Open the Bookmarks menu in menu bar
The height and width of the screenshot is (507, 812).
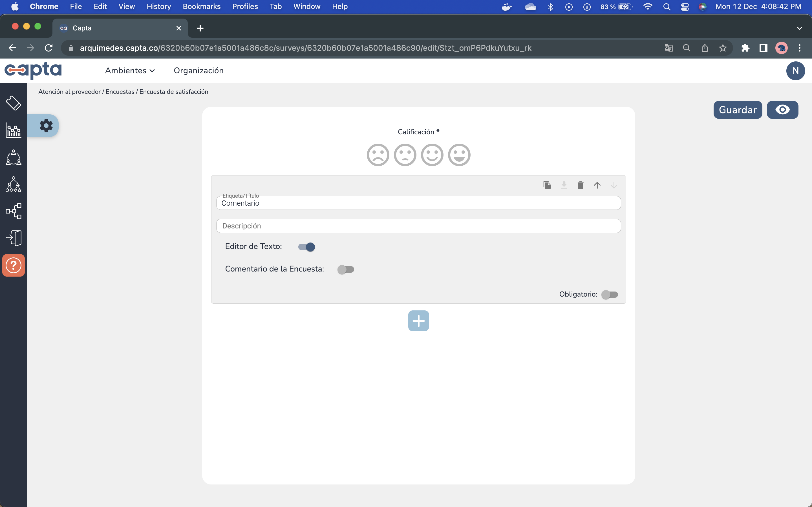[x=202, y=6]
